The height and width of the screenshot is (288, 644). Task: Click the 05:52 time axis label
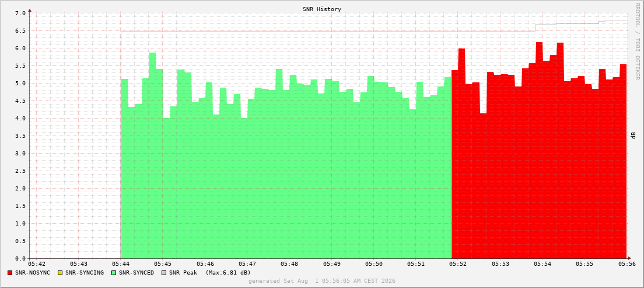pos(457,263)
